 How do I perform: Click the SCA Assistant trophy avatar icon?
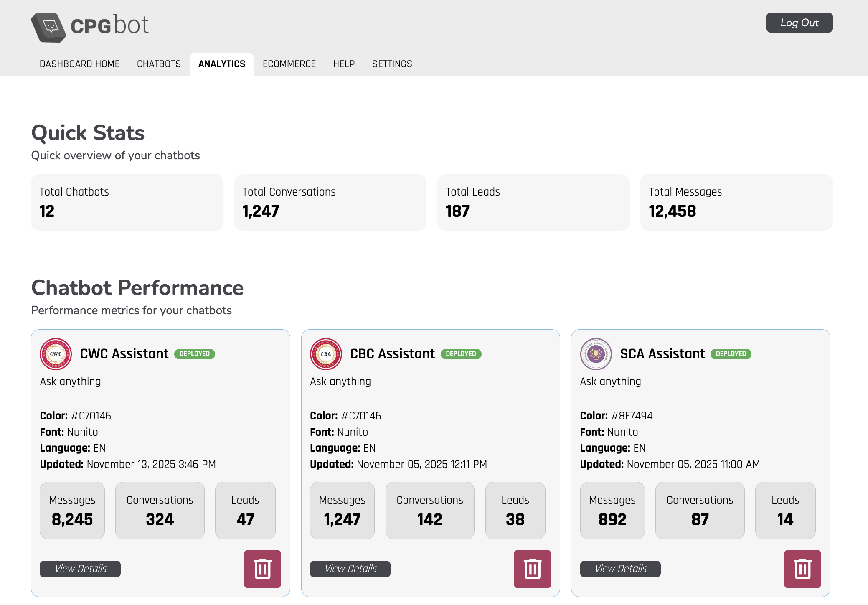tap(596, 353)
